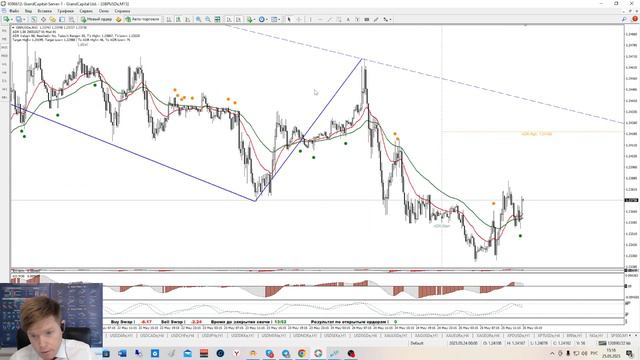Image resolution: width=640 pixels, height=360 pixels.
Task: Toggle the Market Watch panel icon
Action: (34, 19)
